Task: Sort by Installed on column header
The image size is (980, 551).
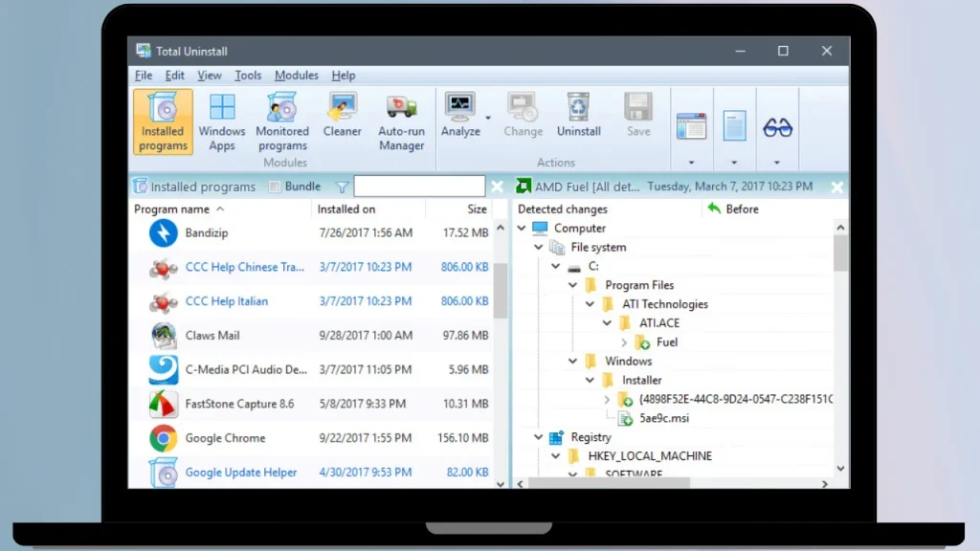Action: click(368, 209)
